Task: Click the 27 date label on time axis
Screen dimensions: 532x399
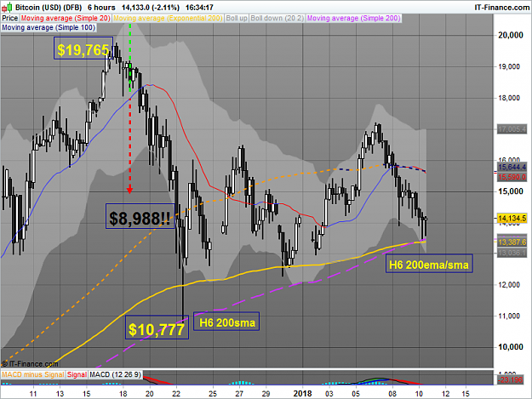Action: (239, 394)
